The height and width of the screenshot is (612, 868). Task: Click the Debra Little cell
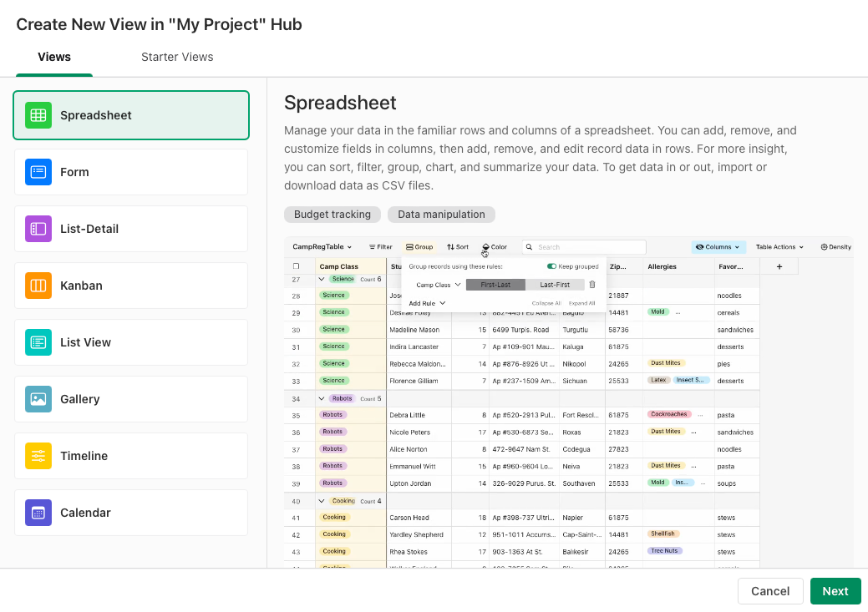click(x=419, y=415)
